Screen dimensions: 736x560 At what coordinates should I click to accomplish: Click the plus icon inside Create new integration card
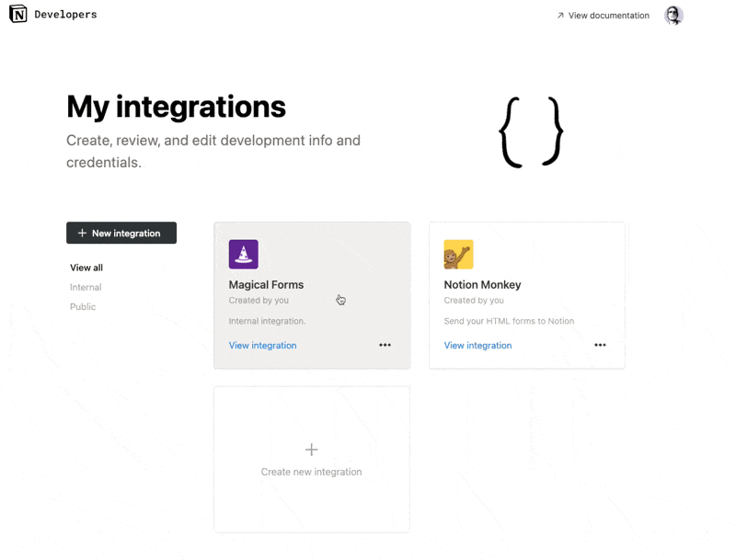(x=311, y=449)
